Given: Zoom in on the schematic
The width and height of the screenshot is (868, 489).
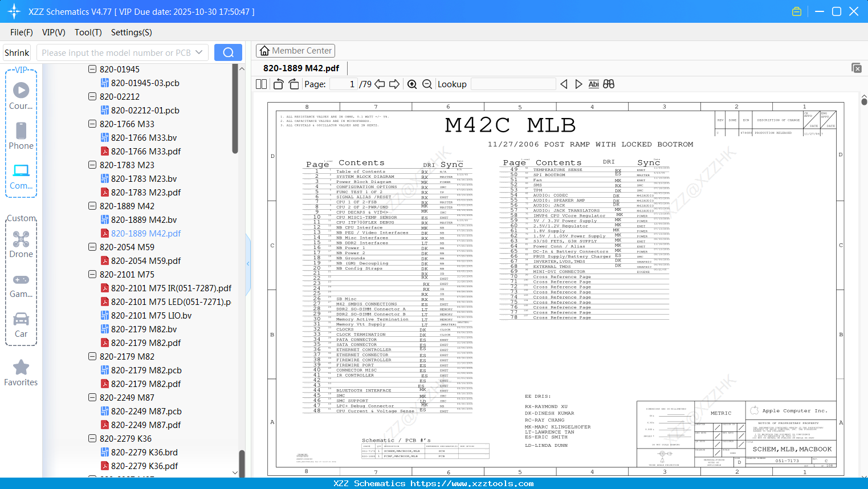Looking at the screenshot, I should [412, 84].
